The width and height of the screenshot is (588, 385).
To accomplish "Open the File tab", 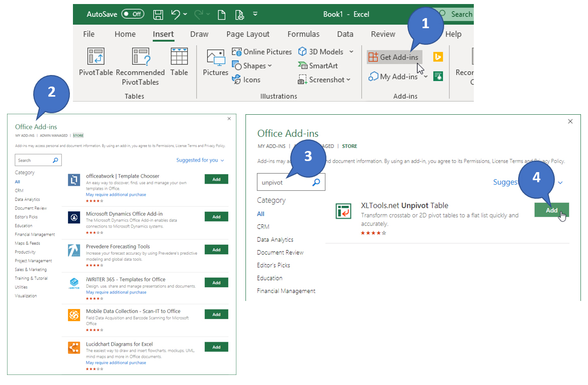I will (x=89, y=34).
